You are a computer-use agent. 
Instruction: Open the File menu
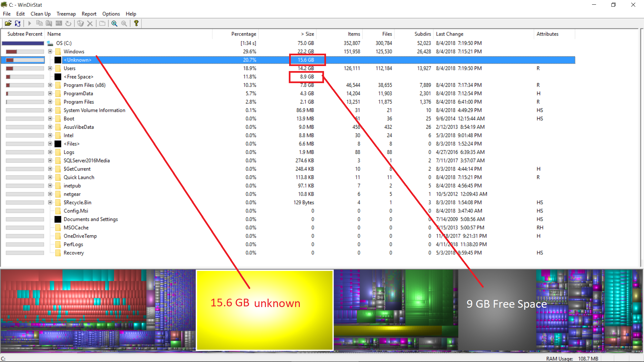7,14
